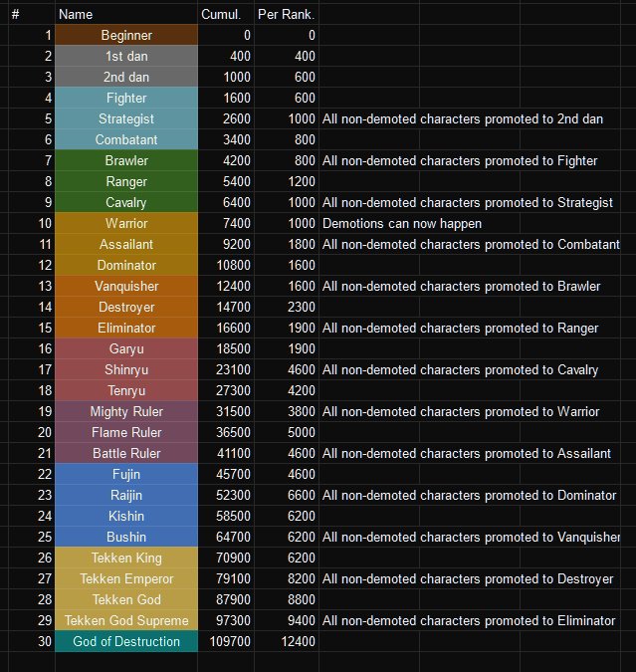Click the Fujin rank cell
Viewport: 636px width, 672px height.
126,475
